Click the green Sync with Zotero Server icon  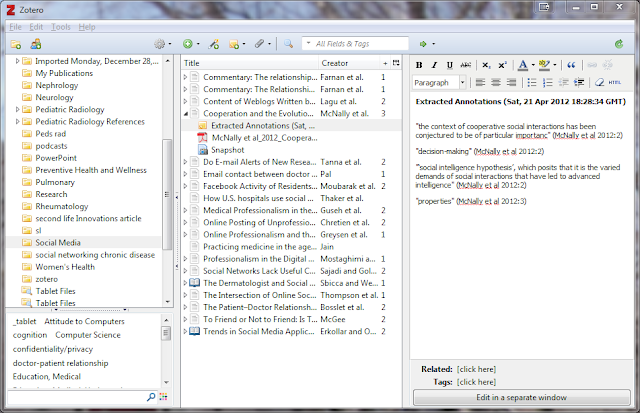point(619,44)
